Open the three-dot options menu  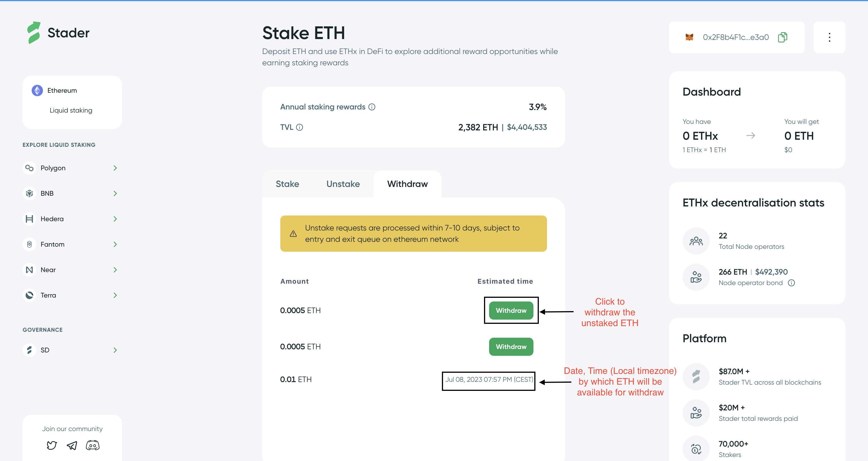tap(829, 37)
